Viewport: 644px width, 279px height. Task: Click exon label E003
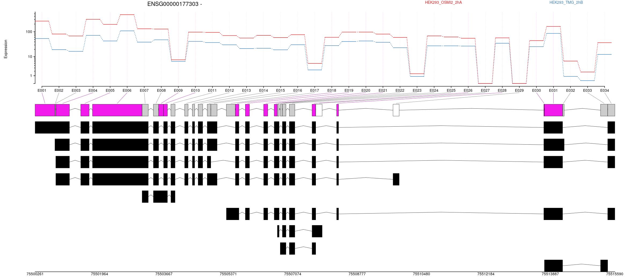[76, 90]
